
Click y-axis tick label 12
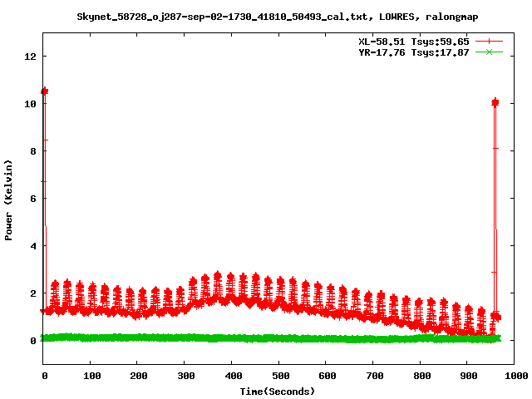coord(30,57)
